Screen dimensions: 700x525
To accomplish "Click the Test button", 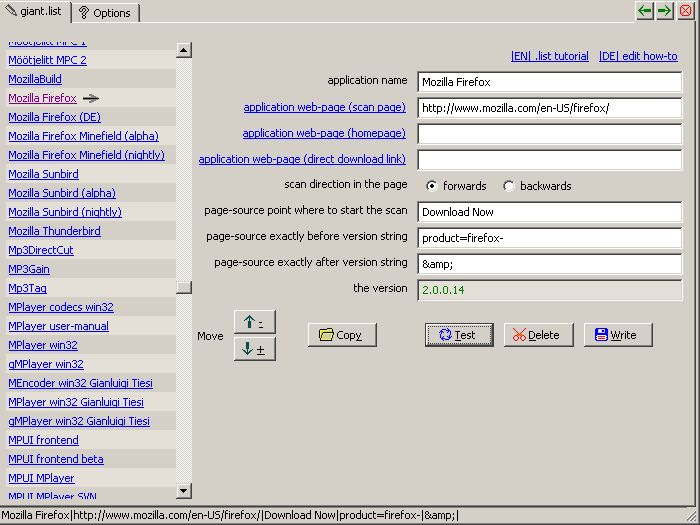I will (x=459, y=335).
